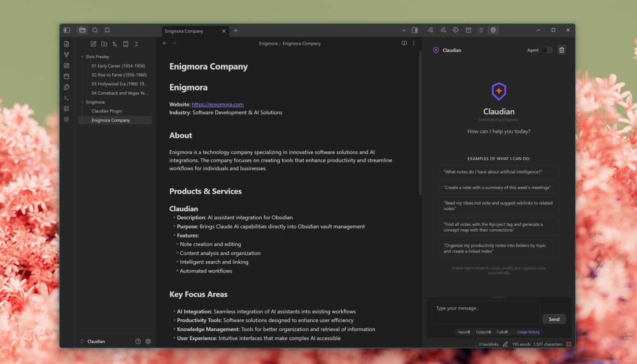Click the 195 words status item
The height and width of the screenshot is (364, 637).
(521, 344)
